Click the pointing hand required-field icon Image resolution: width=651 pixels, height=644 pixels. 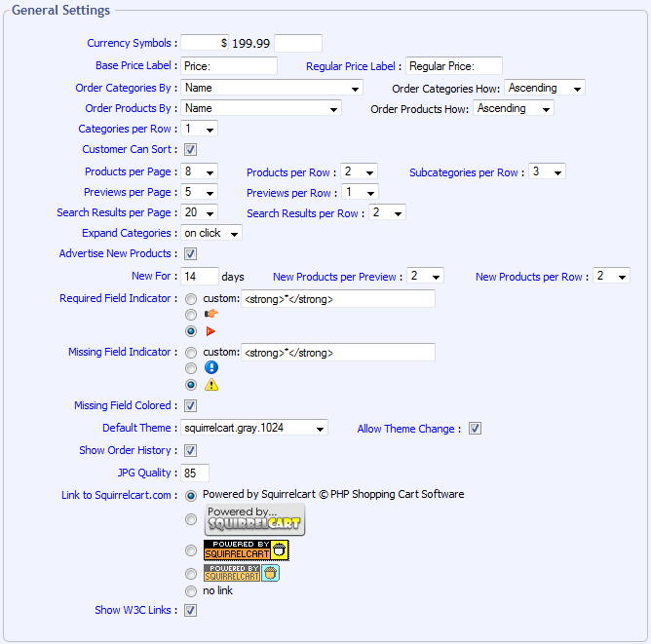[211, 315]
